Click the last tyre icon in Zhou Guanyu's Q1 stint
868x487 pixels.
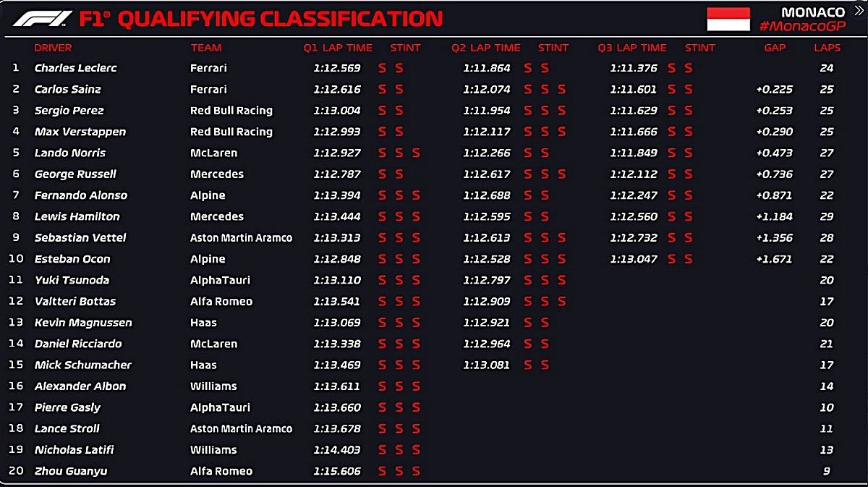pos(416,471)
